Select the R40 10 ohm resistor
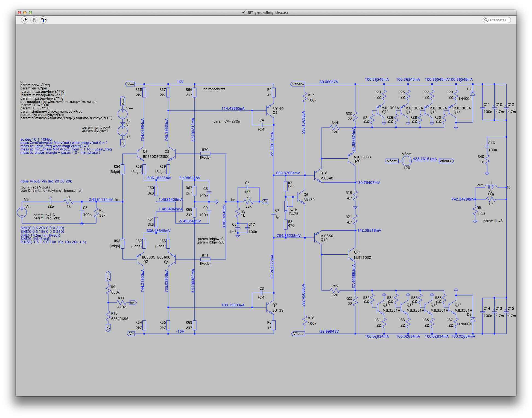 (x=487, y=159)
